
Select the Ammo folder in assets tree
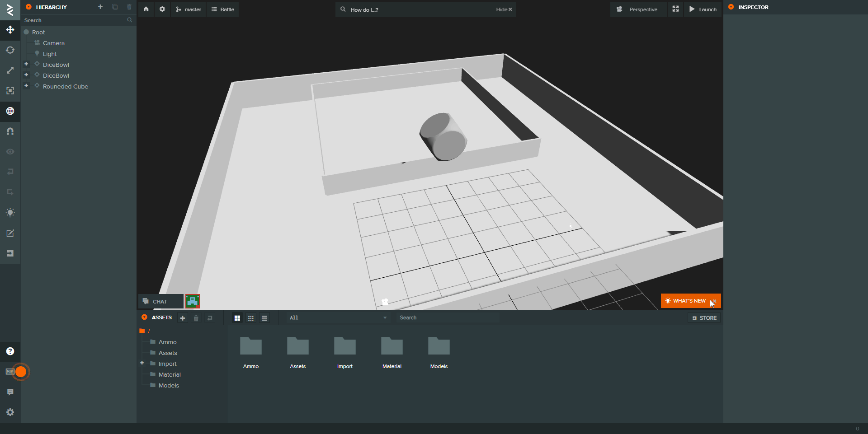click(168, 342)
